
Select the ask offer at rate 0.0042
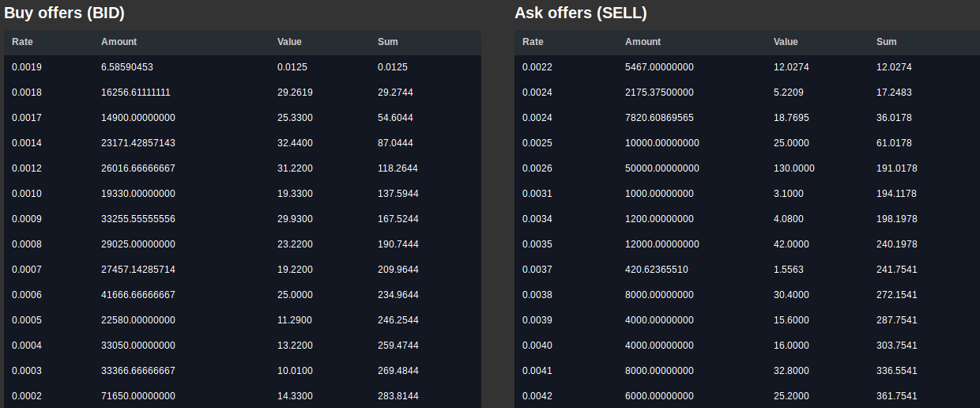click(x=747, y=396)
